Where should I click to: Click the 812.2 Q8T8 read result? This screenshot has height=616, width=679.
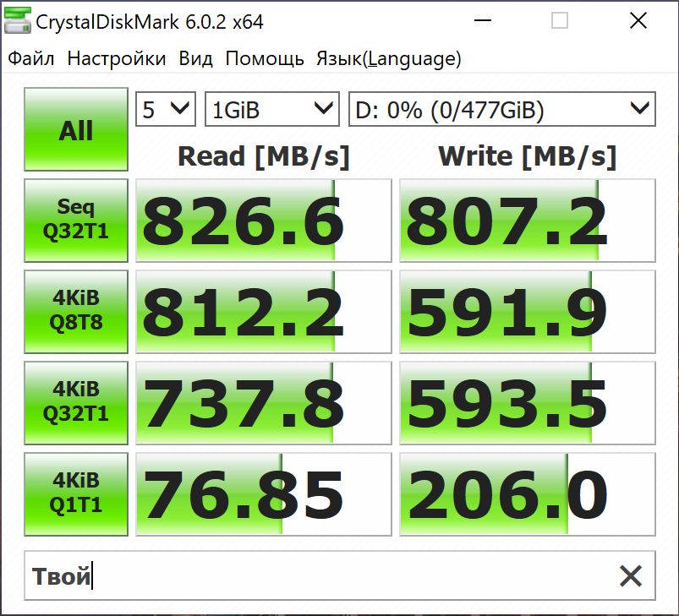point(264,312)
